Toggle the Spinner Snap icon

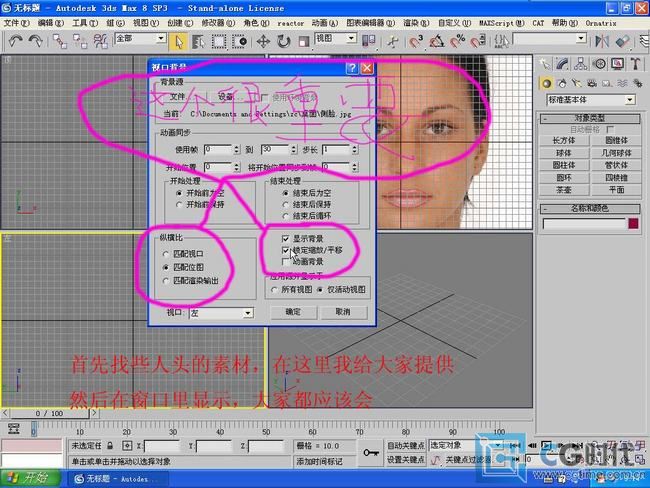pyautogui.click(x=478, y=41)
